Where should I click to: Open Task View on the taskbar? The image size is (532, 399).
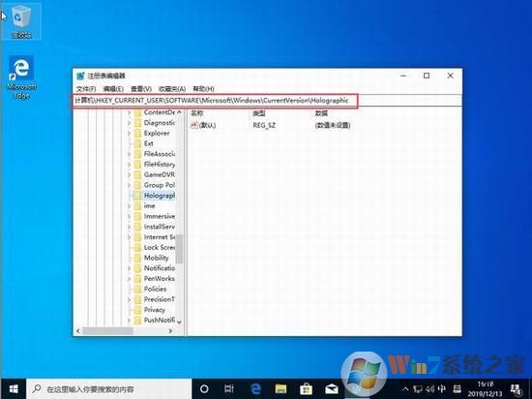229,388
